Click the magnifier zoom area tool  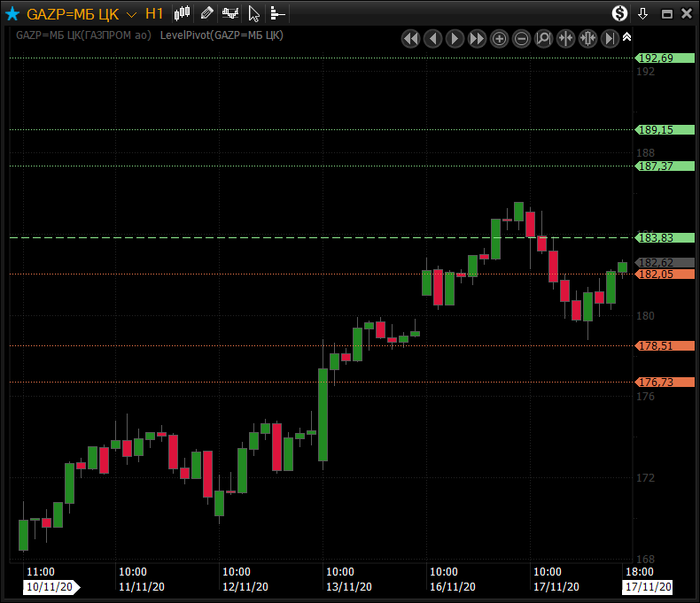(x=543, y=38)
